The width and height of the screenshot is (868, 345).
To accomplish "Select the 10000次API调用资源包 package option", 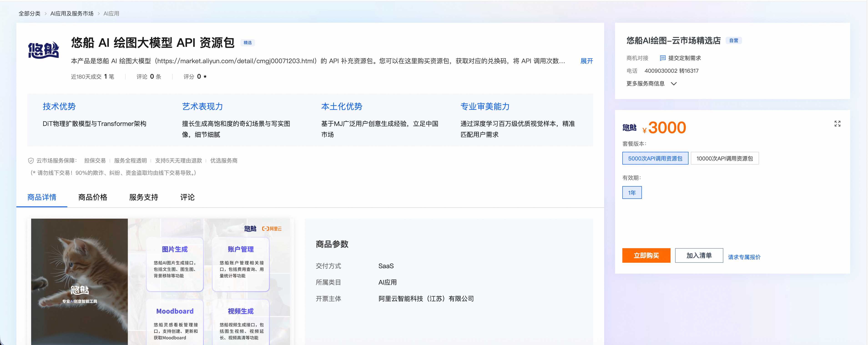I will (x=724, y=159).
